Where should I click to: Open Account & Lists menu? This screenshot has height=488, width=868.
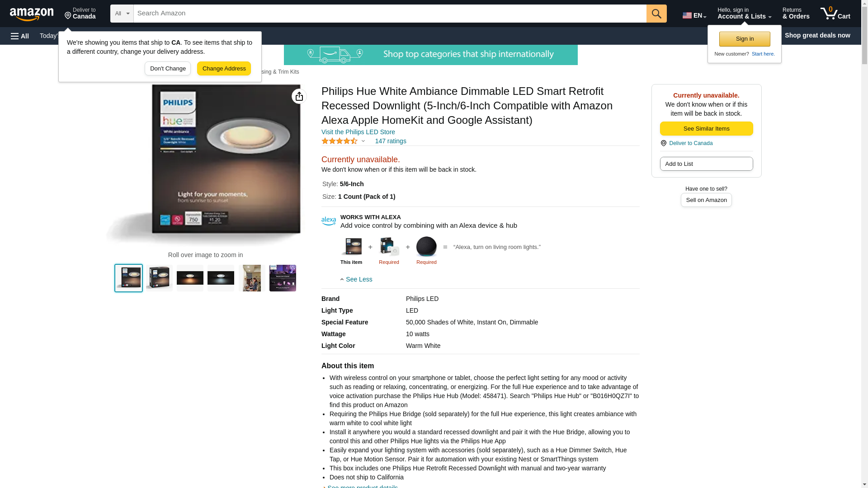(744, 14)
